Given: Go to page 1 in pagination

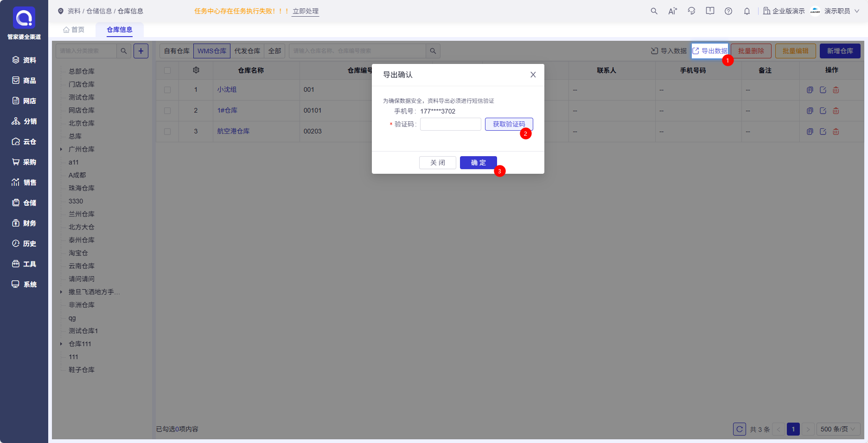Looking at the screenshot, I should pyautogui.click(x=793, y=429).
